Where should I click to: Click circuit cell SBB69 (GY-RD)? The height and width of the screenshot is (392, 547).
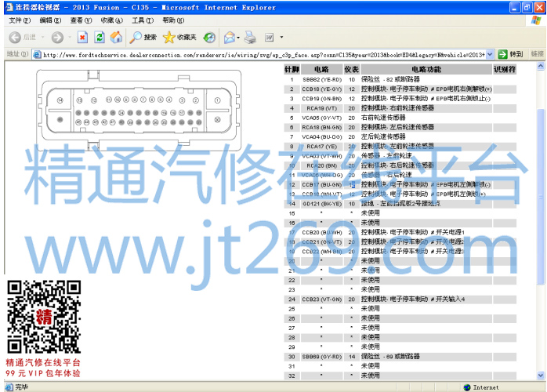click(321, 357)
